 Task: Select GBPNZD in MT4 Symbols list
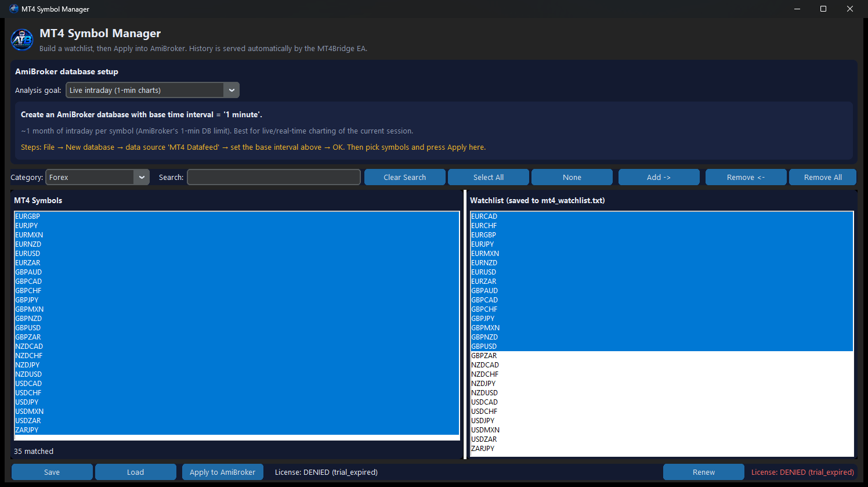pyautogui.click(x=237, y=319)
